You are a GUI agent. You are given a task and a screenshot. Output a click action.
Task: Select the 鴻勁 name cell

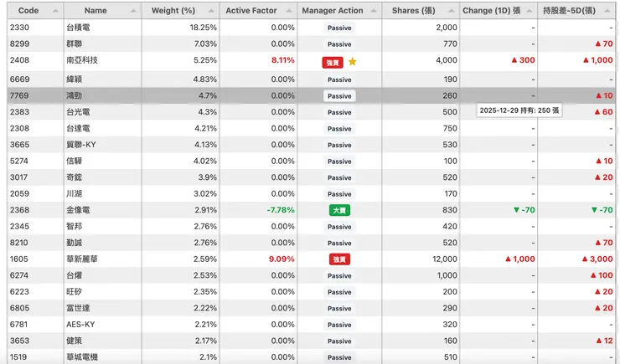tap(75, 95)
